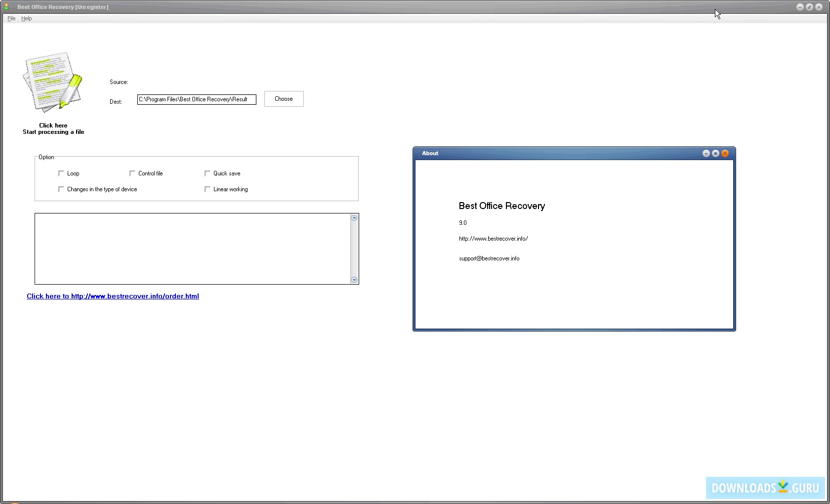Click the log area scroll down arrow
The width and height of the screenshot is (830, 504).
354,280
